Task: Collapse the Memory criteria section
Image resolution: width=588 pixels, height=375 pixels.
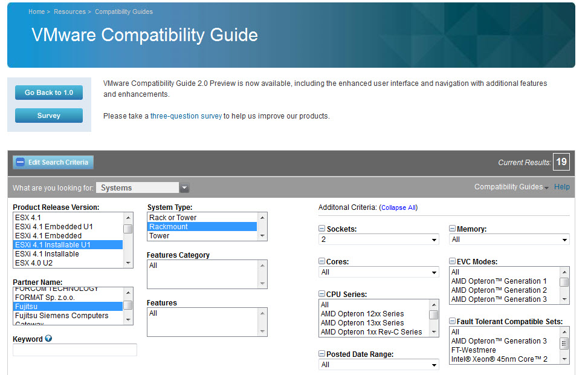Action: (452, 229)
